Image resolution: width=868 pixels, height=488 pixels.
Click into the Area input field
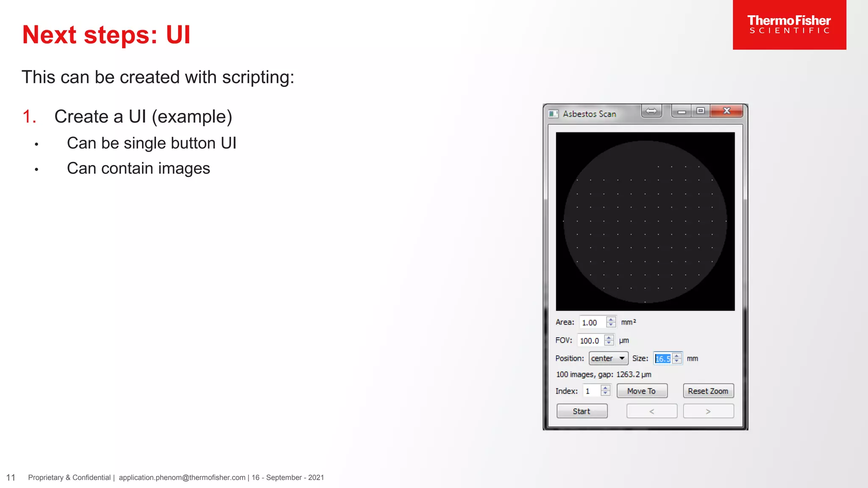tap(593, 322)
